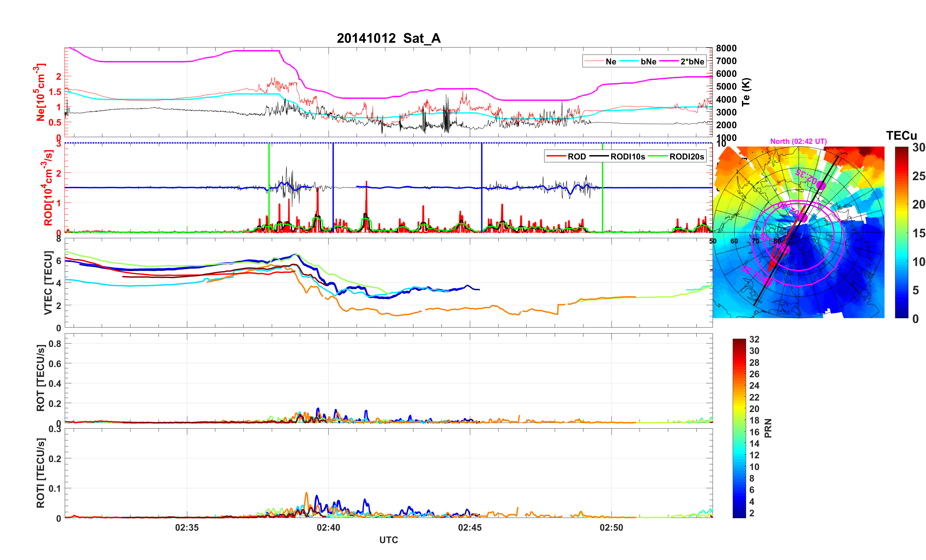Click the 02:50 magenta marker on polar map

point(767,282)
